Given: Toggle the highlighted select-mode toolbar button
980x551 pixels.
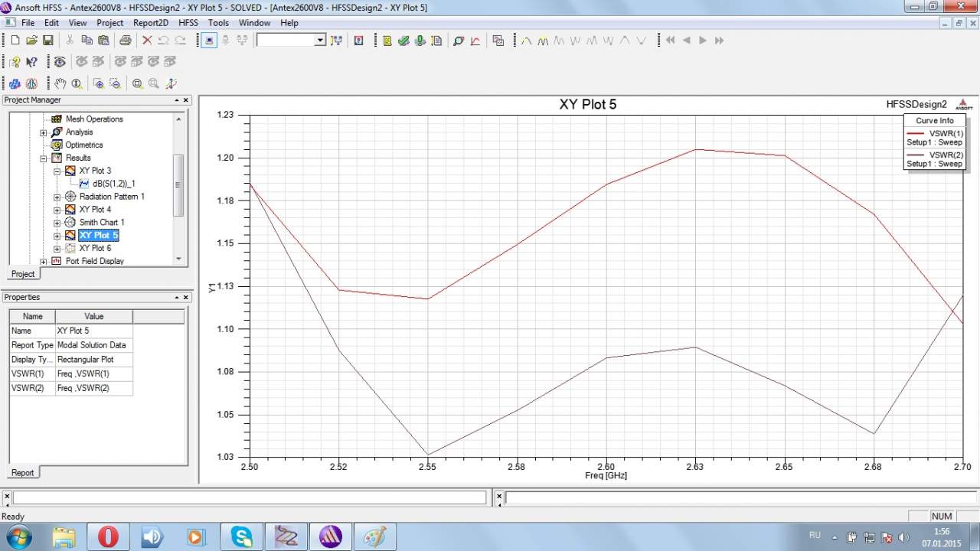Looking at the screenshot, I should [x=209, y=41].
